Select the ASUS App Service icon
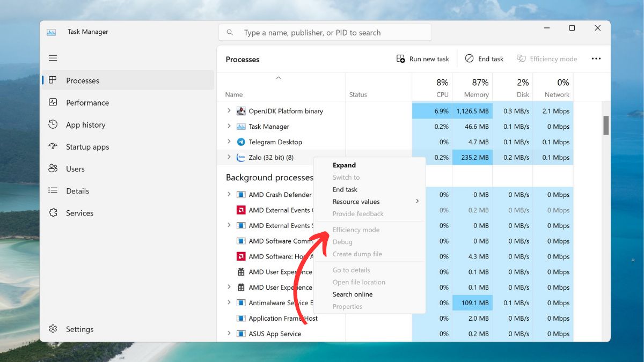Viewport: 644px width, 362px height. coord(241,334)
